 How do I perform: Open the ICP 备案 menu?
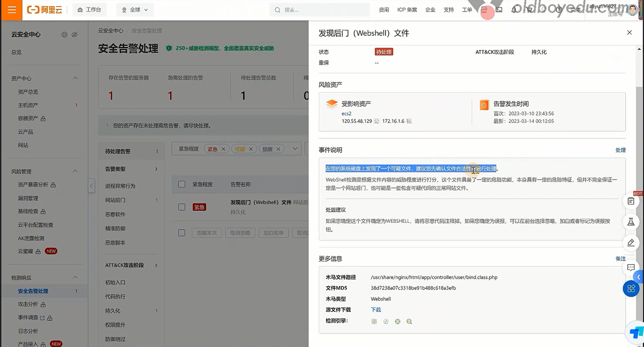click(407, 10)
